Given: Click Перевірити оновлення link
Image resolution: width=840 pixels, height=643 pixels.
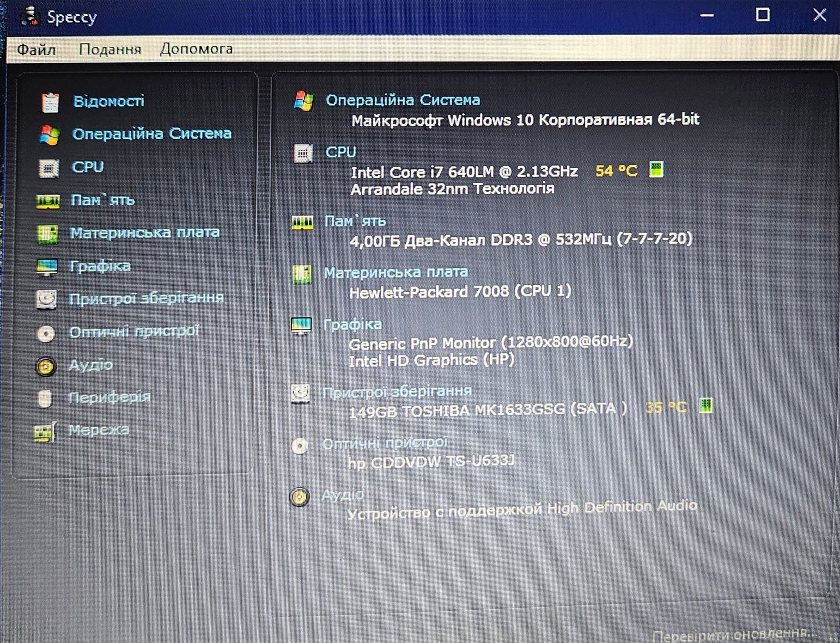Looking at the screenshot, I should click(x=734, y=635).
